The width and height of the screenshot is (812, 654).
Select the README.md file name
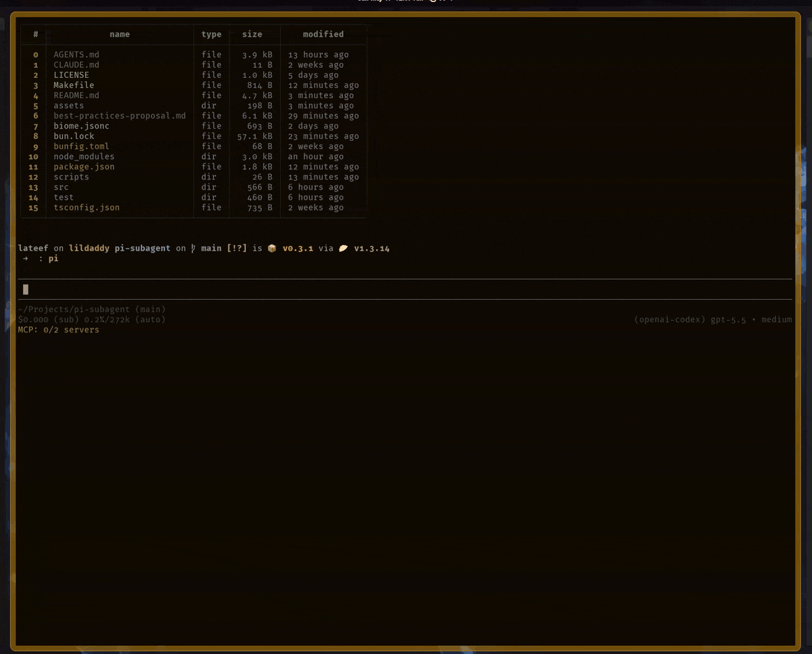click(x=76, y=95)
